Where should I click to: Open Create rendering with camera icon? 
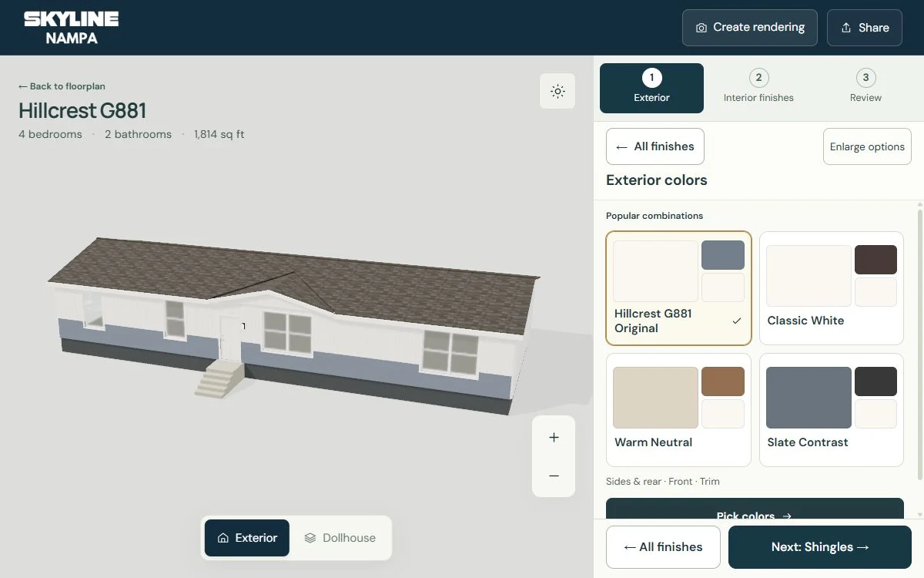[750, 28]
